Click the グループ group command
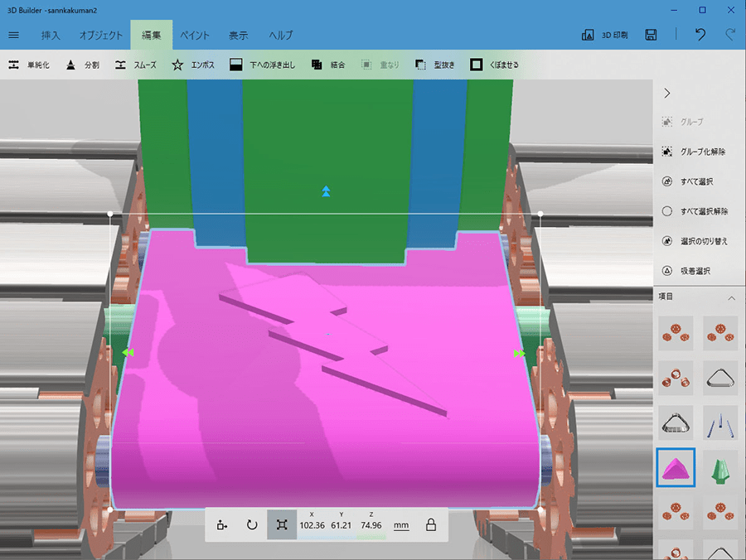The height and width of the screenshot is (560, 746). coord(682,122)
